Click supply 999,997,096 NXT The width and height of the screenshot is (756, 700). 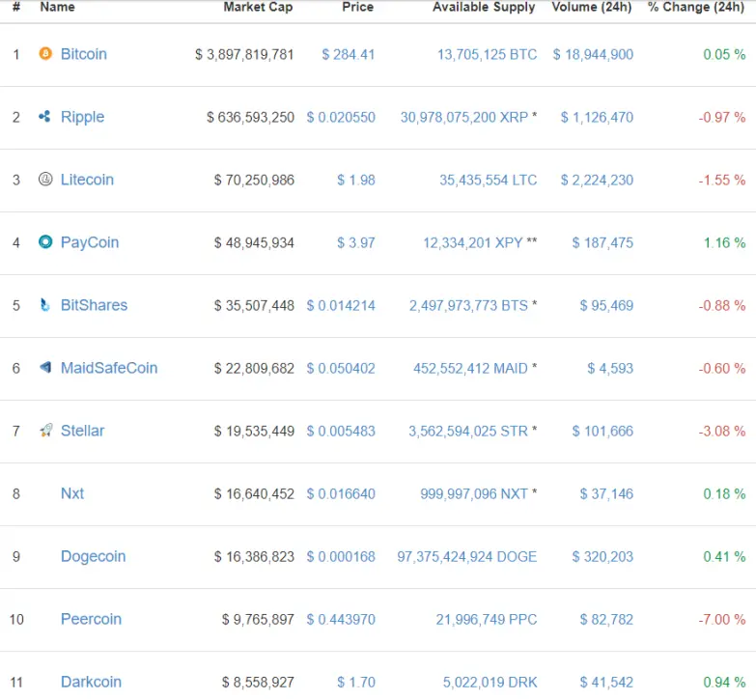[x=474, y=493]
